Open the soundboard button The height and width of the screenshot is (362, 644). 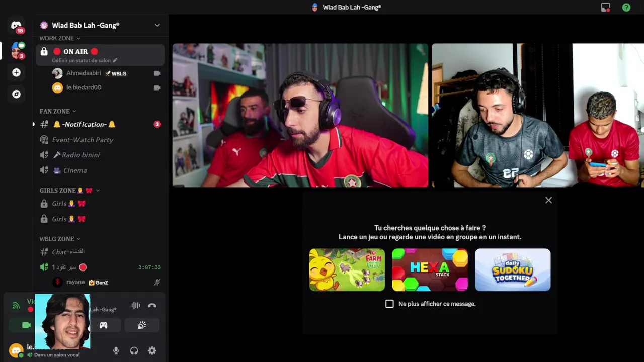[x=142, y=325]
